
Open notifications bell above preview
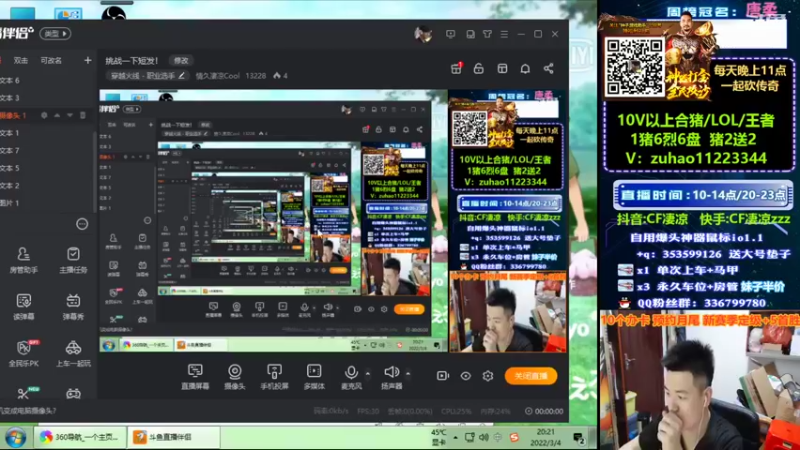coord(525,68)
